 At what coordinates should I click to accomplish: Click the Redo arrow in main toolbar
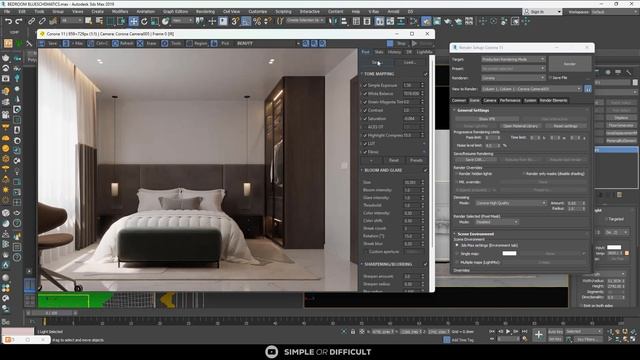coord(19,21)
